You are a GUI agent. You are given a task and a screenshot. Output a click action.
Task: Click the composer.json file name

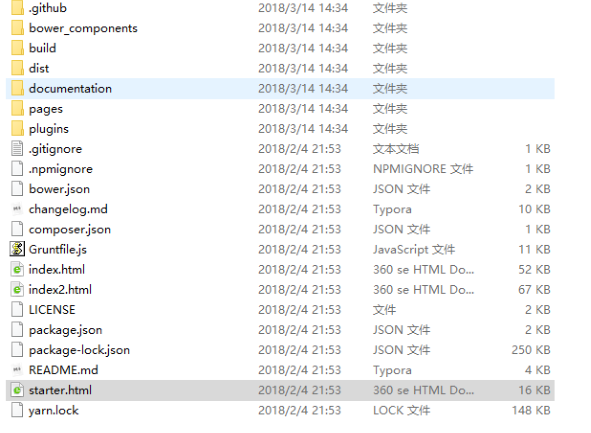coord(70,230)
